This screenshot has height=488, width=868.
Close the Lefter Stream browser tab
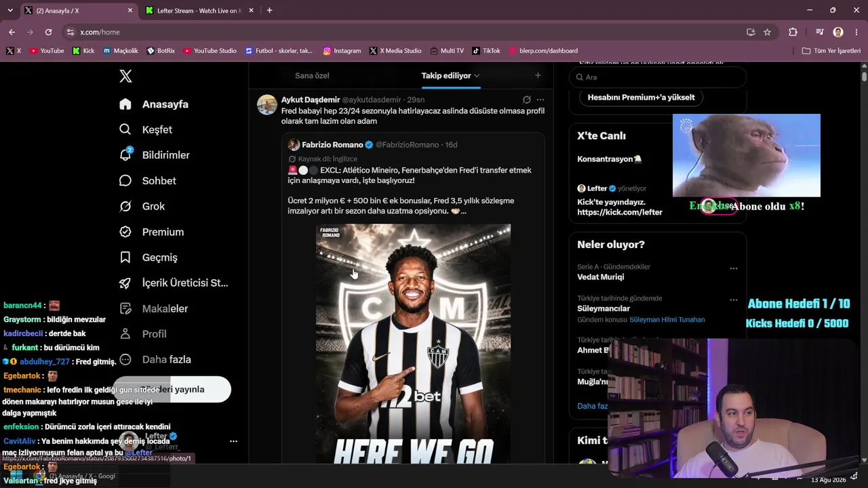pyautogui.click(x=251, y=10)
